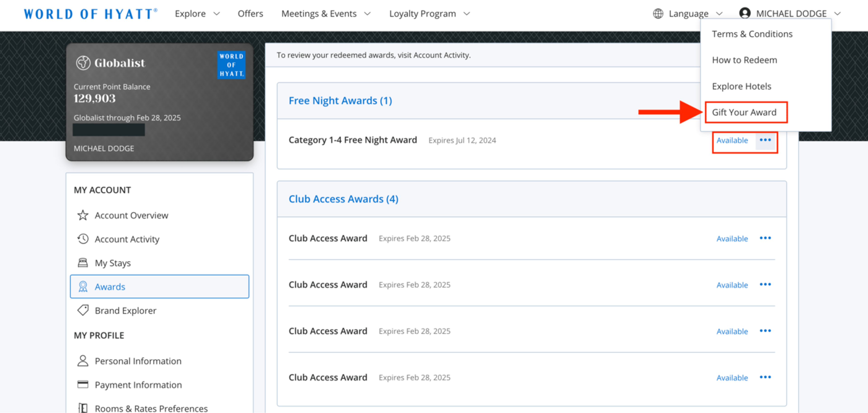Click Available on third Club Access Award

click(732, 331)
